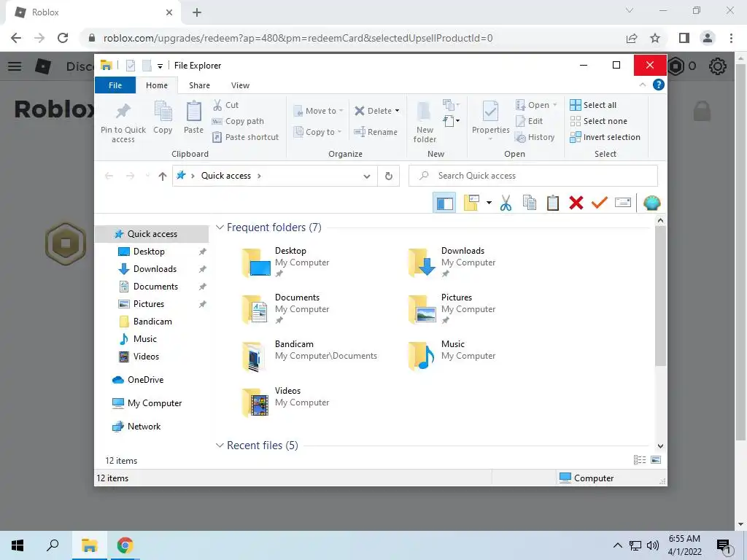Open File Explorer help icon
The height and width of the screenshot is (560, 747).
659,85
